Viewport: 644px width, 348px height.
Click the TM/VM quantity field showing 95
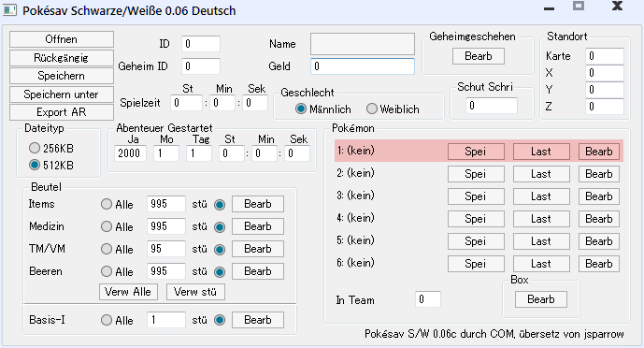click(x=166, y=249)
